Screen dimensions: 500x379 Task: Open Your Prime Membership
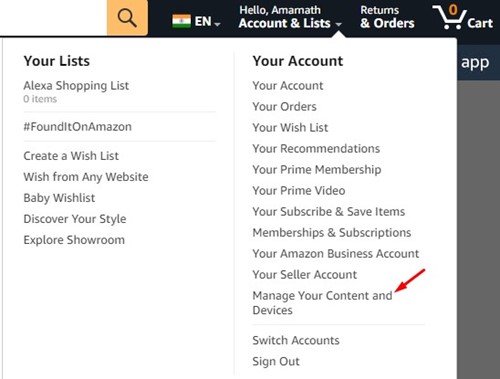click(x=317, y=170)
